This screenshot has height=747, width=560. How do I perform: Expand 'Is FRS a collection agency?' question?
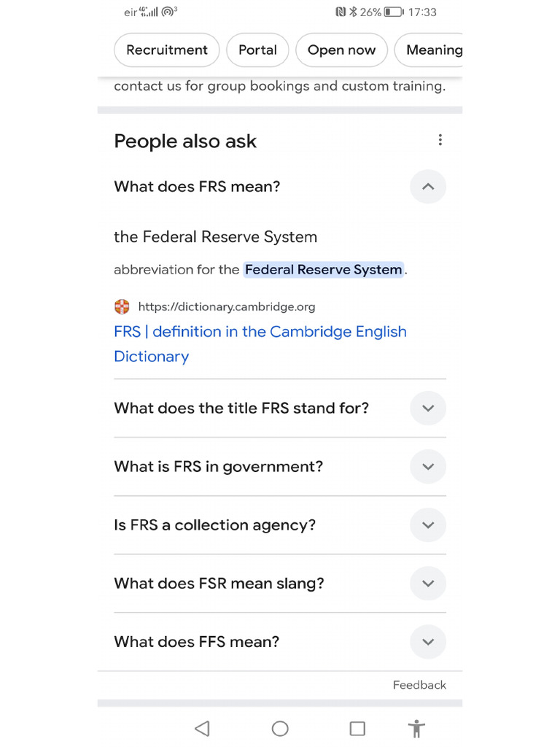(428, 525)
